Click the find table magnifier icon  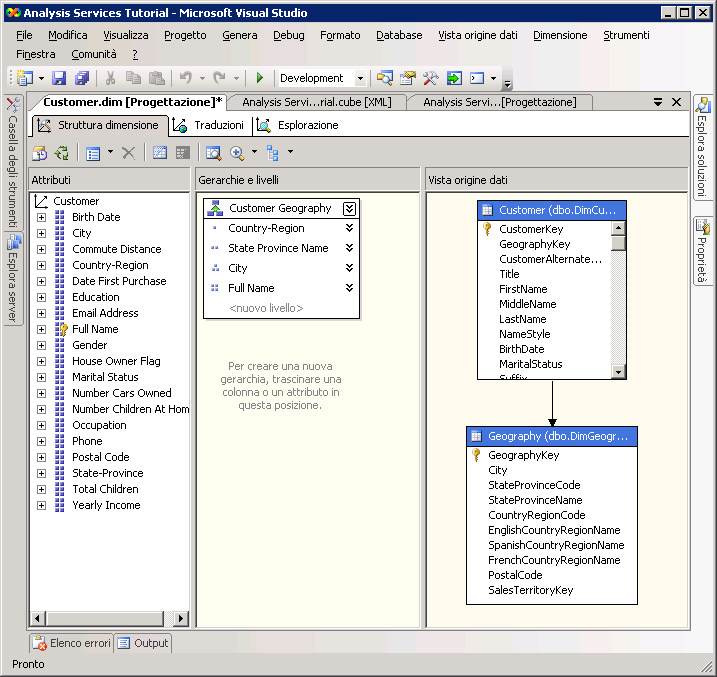coord(214,153)
